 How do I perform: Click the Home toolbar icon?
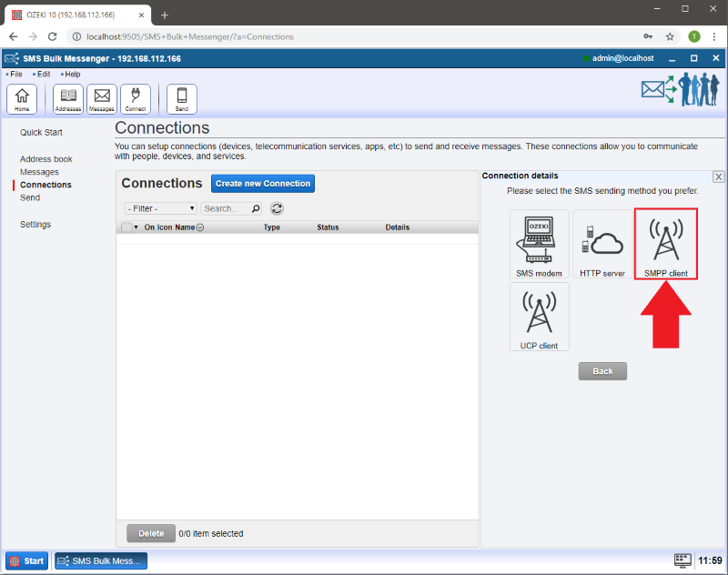(x=22, y=98)
